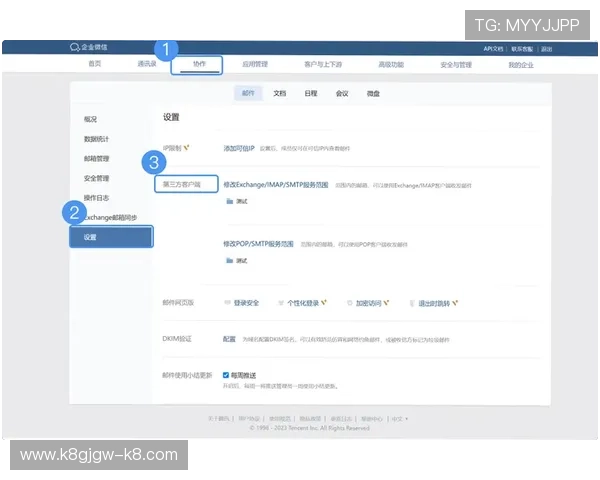
Task: Click the 邮件网页版 label
Action: pyautogui.click(x=178, y=303)
